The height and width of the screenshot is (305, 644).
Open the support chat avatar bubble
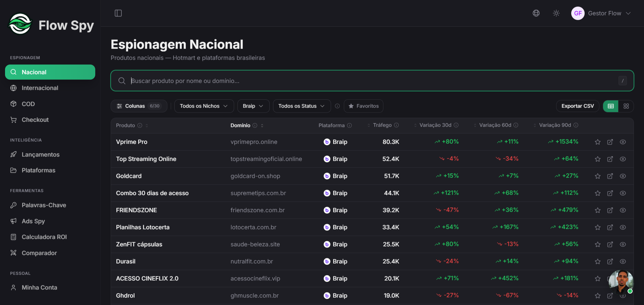621,282
